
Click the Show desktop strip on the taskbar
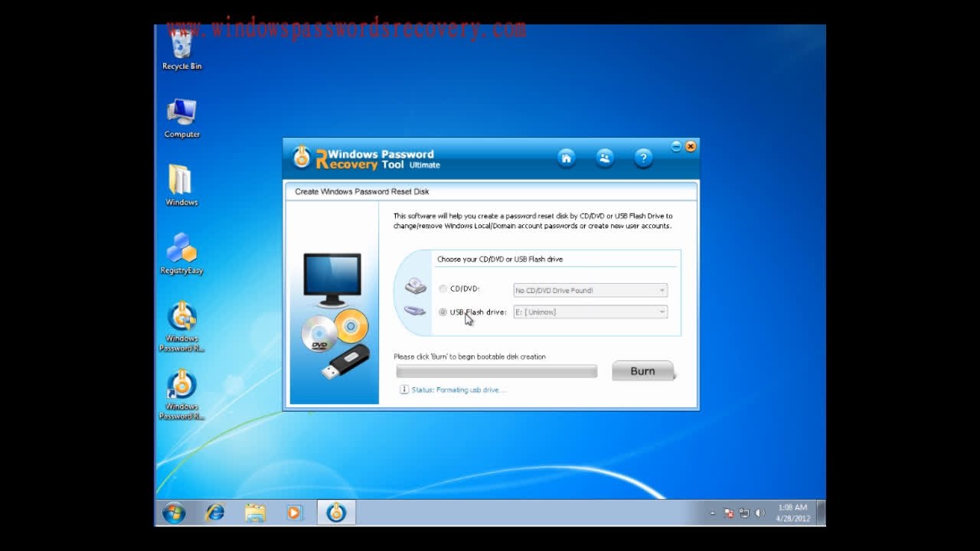[821, 513]
